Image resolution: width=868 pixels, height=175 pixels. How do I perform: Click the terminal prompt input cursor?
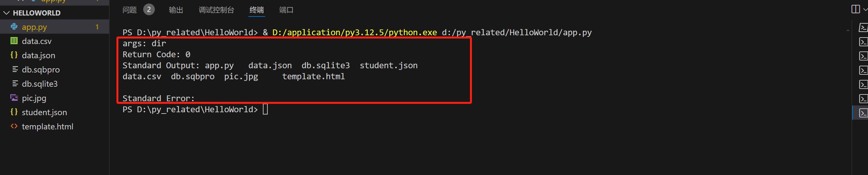click(265, 109)
